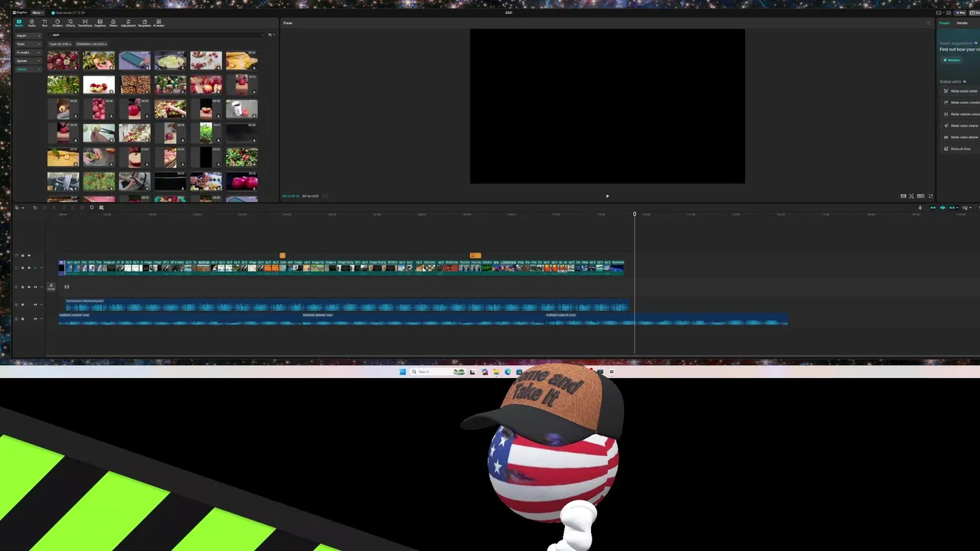Open the Captions panel icon
980x551 pixels.
click(100, 23)
